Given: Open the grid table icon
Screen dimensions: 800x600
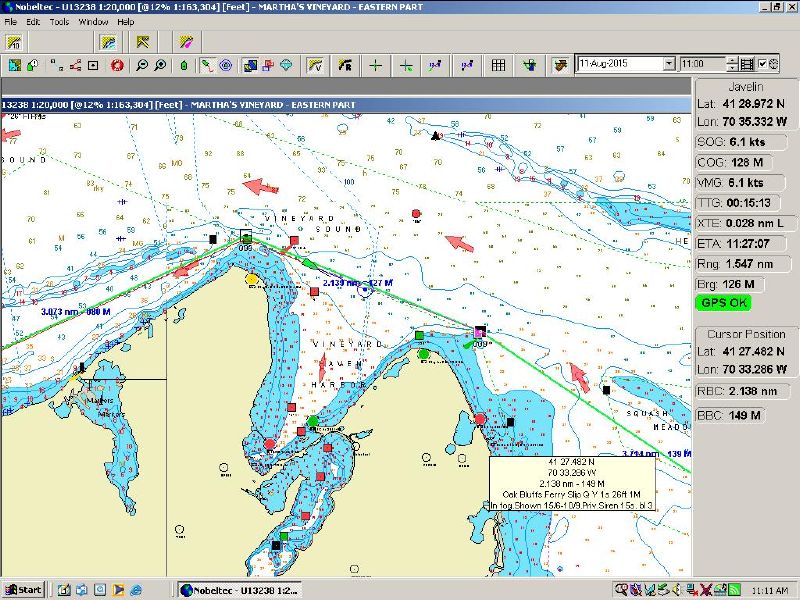Looking at the screenshot, I should tap(498, 65).
